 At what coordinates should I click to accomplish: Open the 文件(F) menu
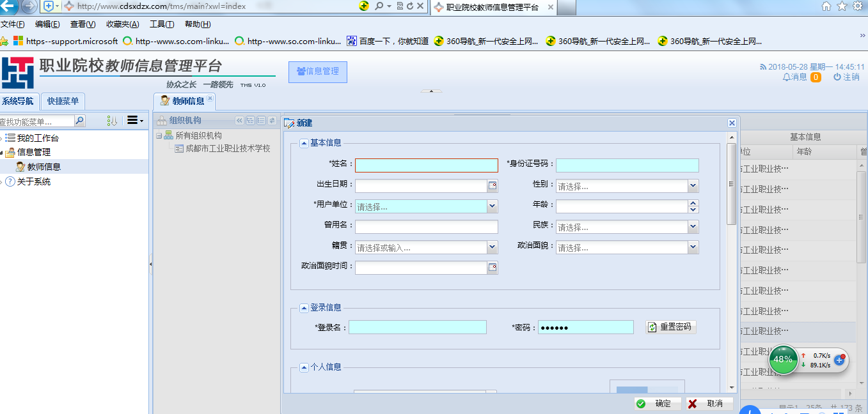point(12,24)
